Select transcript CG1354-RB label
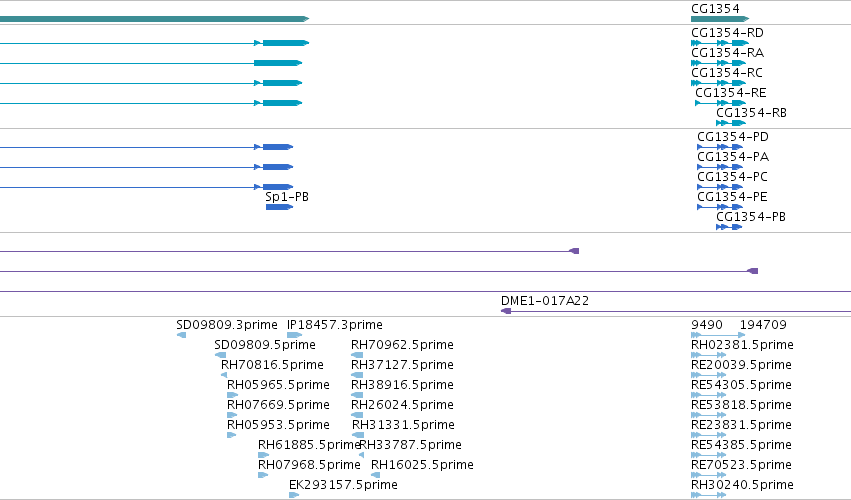 (x=752, y=113)
